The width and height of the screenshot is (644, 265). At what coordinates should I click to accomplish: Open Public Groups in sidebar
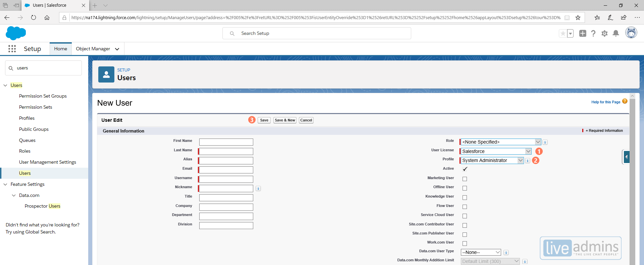(x=34, y=129)
